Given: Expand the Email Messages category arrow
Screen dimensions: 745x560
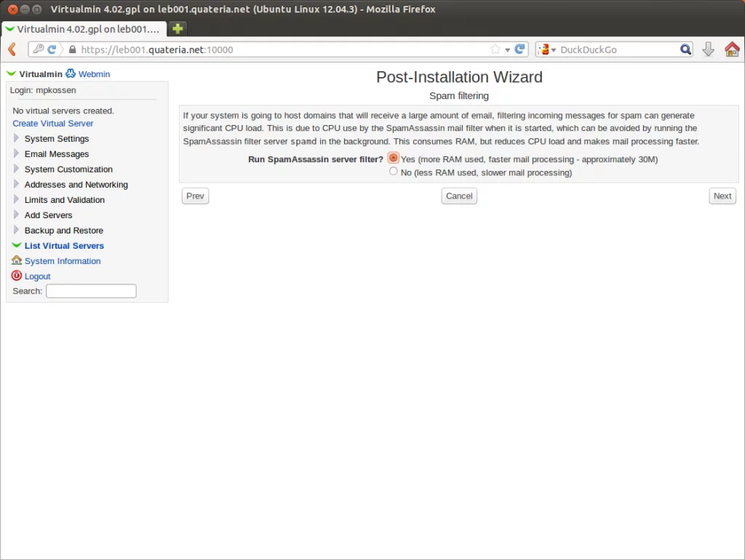Looking at the screenshot, I should point(16,153).
